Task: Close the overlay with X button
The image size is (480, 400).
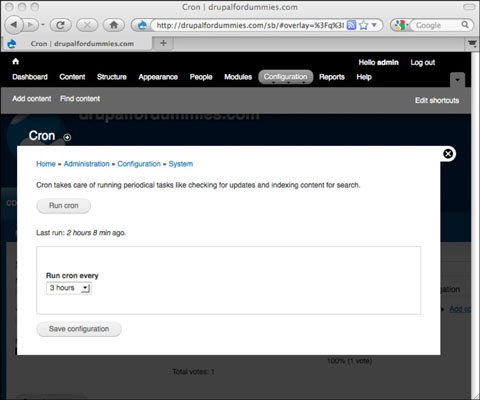Action: coord(448,154)
